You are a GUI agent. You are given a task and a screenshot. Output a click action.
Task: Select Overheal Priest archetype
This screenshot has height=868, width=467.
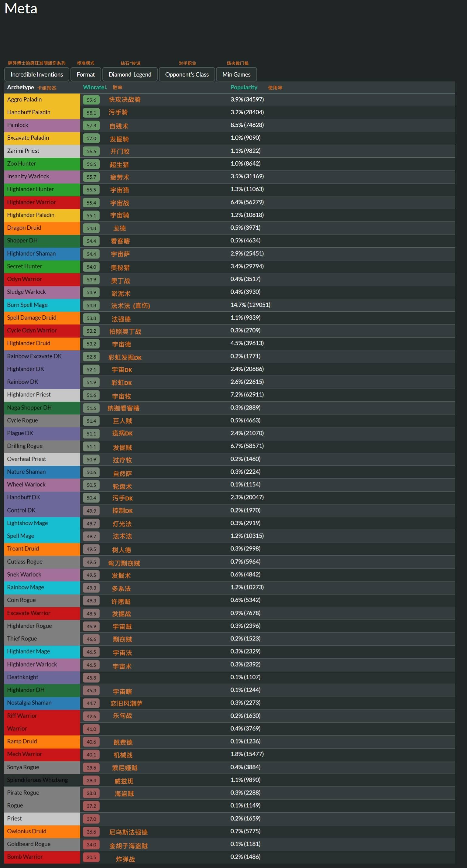click(42, 459)
